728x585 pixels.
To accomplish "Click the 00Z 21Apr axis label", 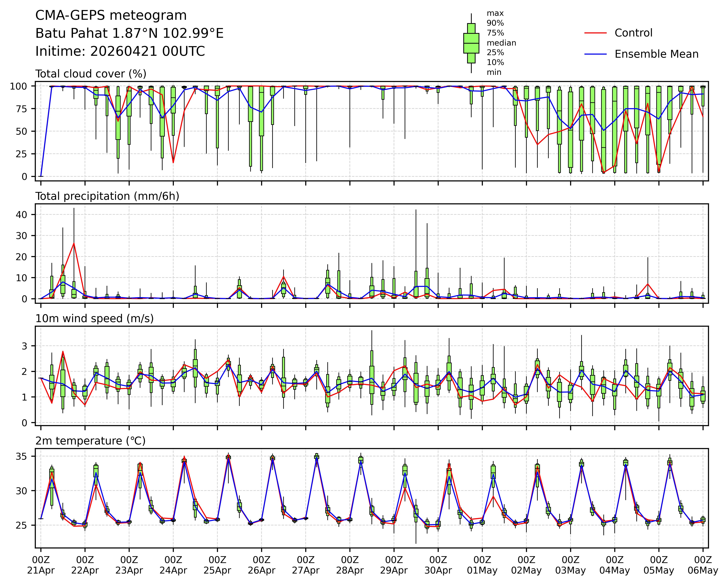I will [x=41, y=565].
